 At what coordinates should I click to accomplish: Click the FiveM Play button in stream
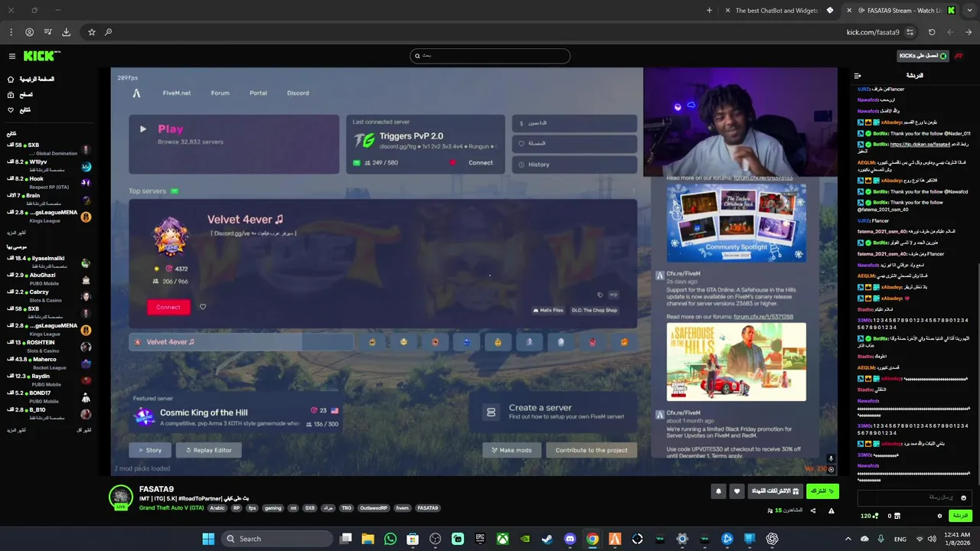point(234,144)
